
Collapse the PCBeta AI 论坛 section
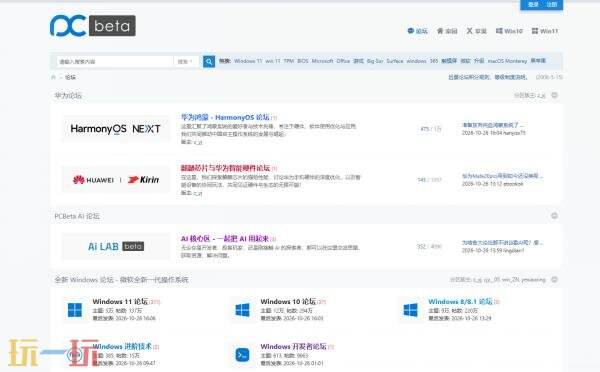tap(554, 216)
